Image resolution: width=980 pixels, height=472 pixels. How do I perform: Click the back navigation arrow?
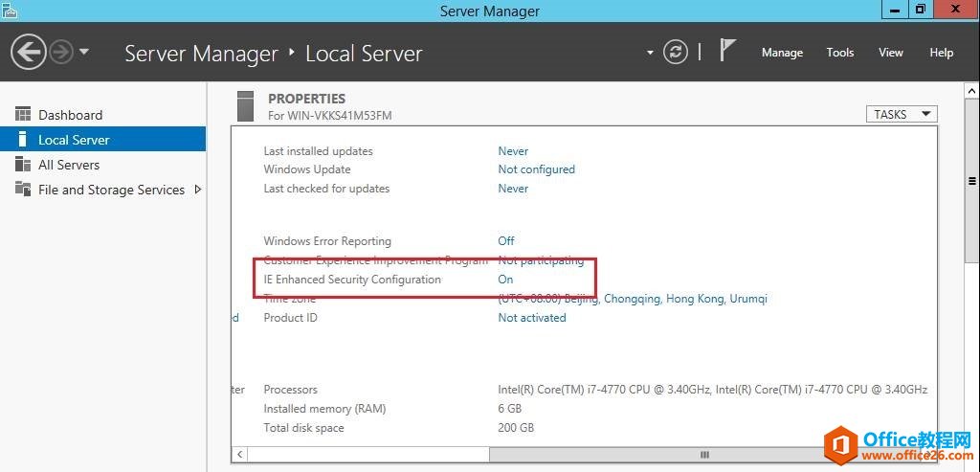(x=30, y=52)
